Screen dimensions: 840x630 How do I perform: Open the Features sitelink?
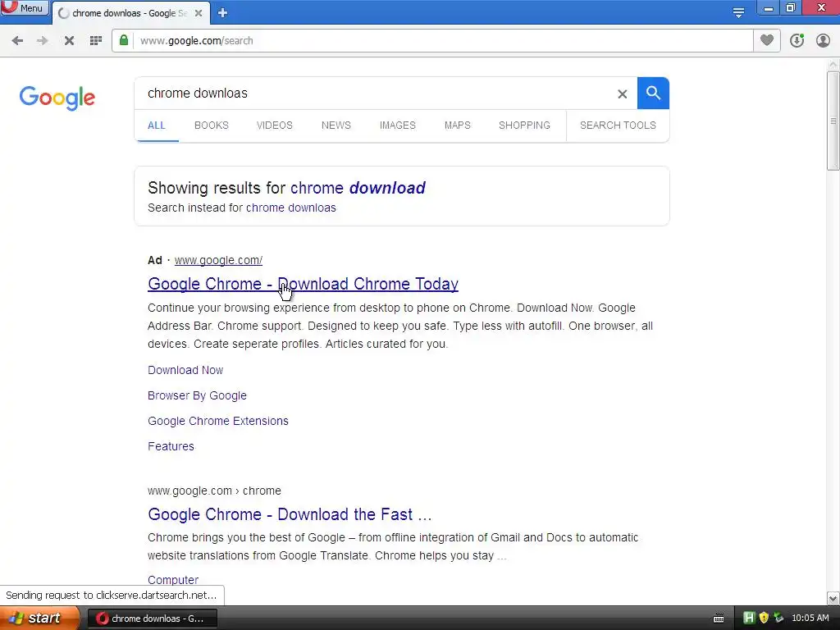[x=171, y=446]
